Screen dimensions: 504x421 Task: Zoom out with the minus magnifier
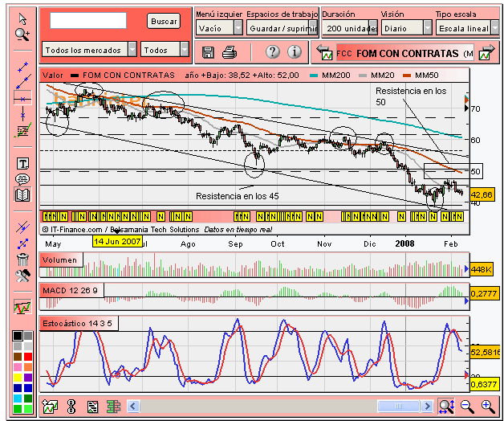(x=467, y=407)
